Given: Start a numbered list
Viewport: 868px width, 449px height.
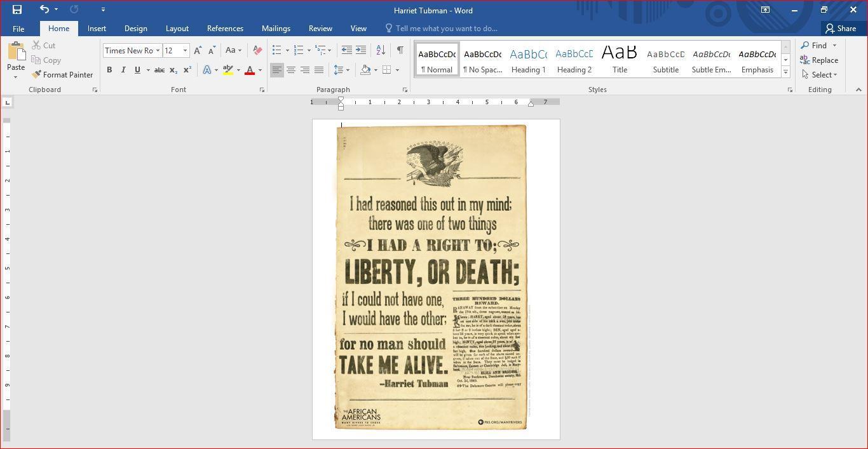Looking at the screenshot, I should click(x=298, y=50).
